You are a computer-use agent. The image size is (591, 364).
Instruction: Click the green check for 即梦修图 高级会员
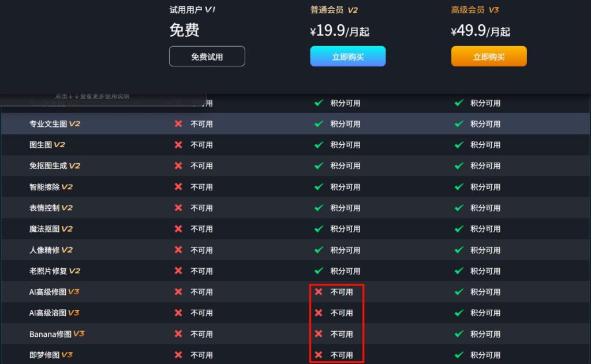[x=459, y=355]
